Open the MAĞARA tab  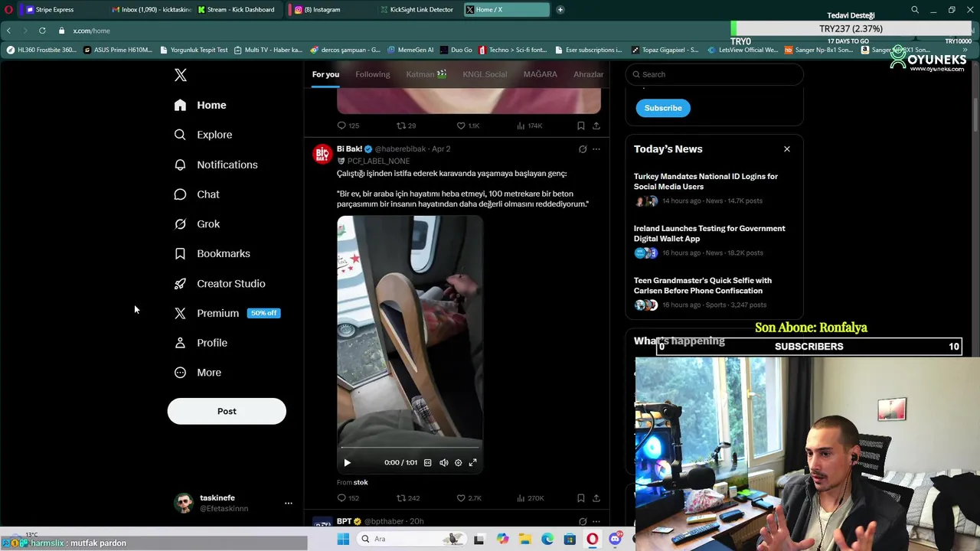[540, 74]
